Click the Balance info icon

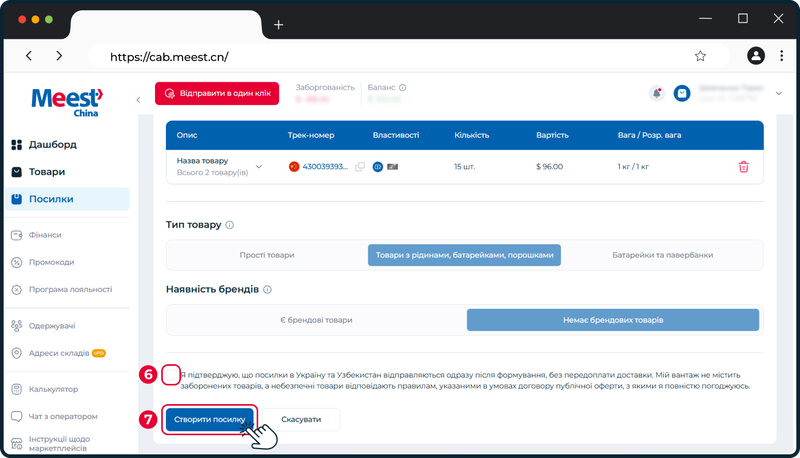[403, 87]
